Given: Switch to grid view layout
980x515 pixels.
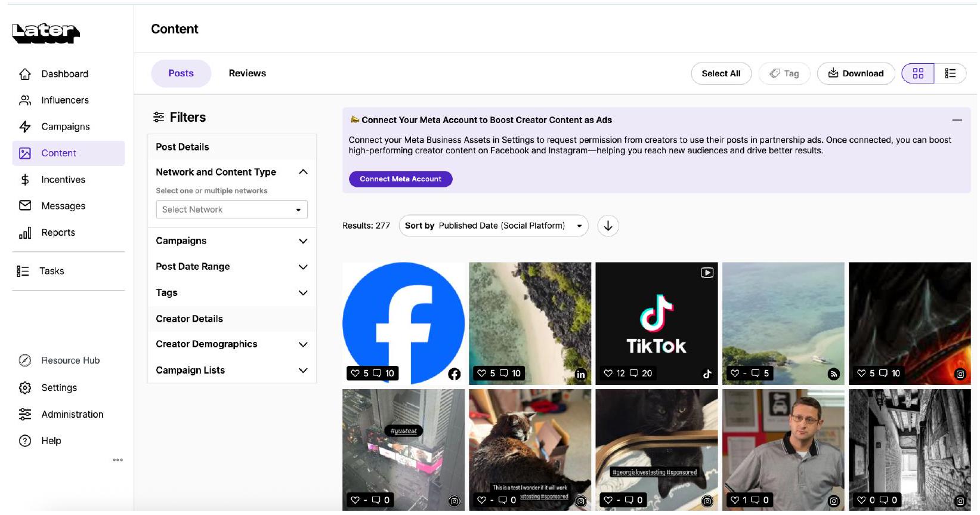Looking at the screenshot, I should (917, 73).
